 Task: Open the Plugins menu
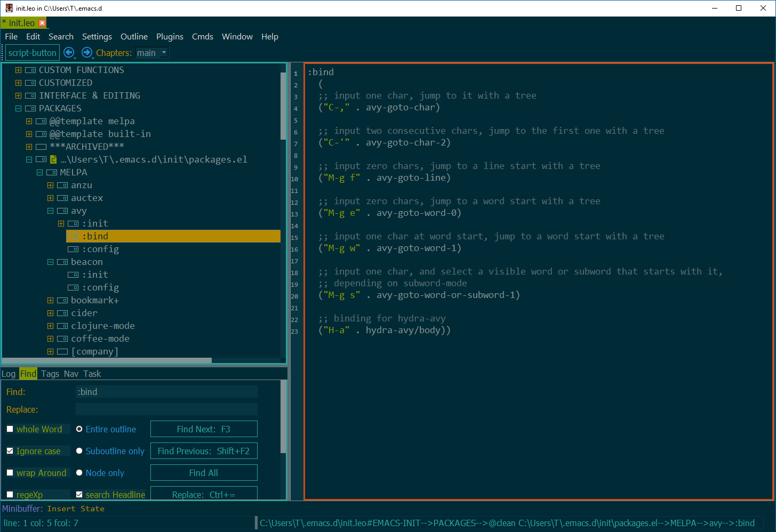[x=170, y=37]
